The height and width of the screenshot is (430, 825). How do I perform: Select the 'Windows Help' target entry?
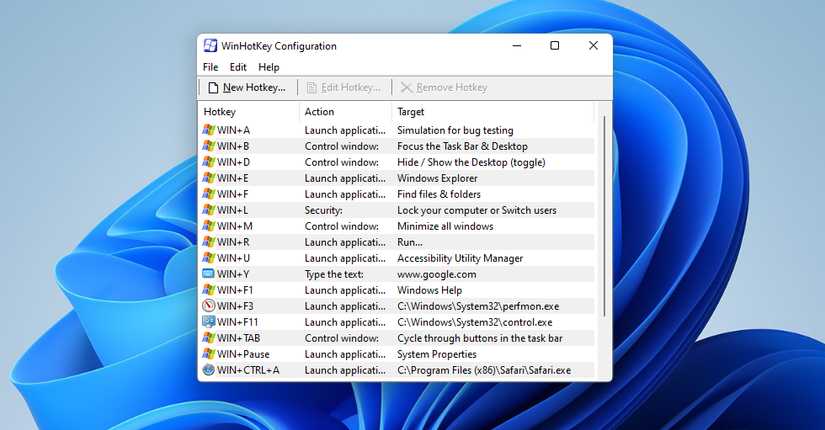[429, 290]
